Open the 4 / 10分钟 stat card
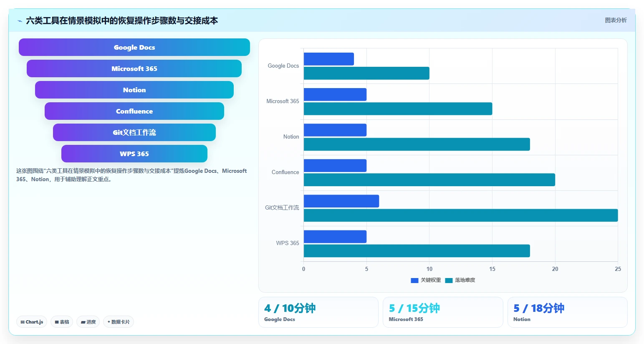Image resolution: width=644 pixels, height=344 pixels. point(318,312)
